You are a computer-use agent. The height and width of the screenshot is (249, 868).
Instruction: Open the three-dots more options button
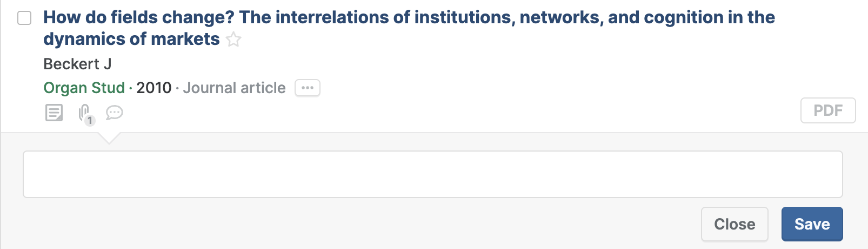[308, 88]
